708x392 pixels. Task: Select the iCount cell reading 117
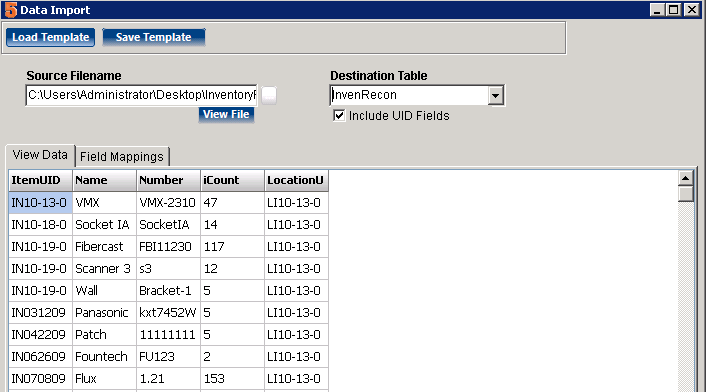[x=233, y=247]
